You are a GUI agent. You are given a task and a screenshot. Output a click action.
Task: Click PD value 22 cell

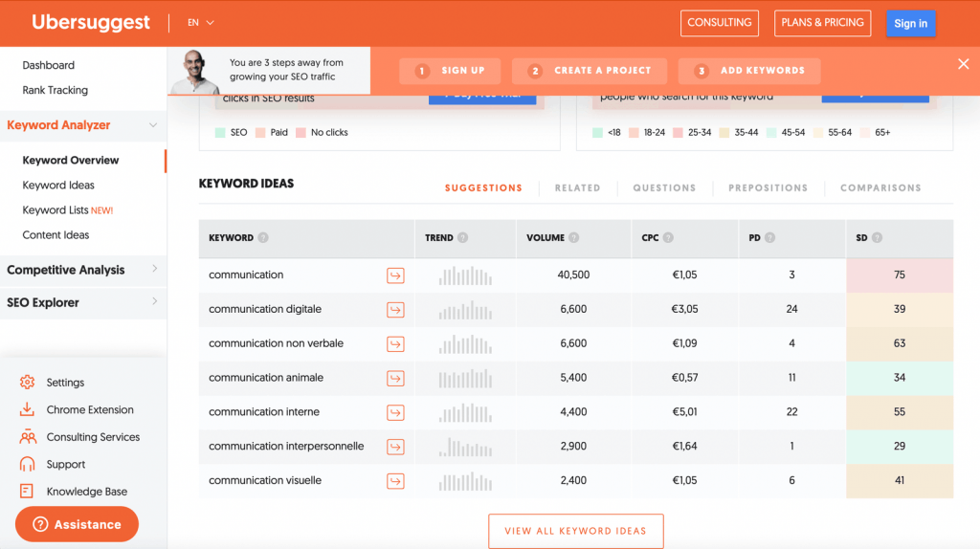791,412
